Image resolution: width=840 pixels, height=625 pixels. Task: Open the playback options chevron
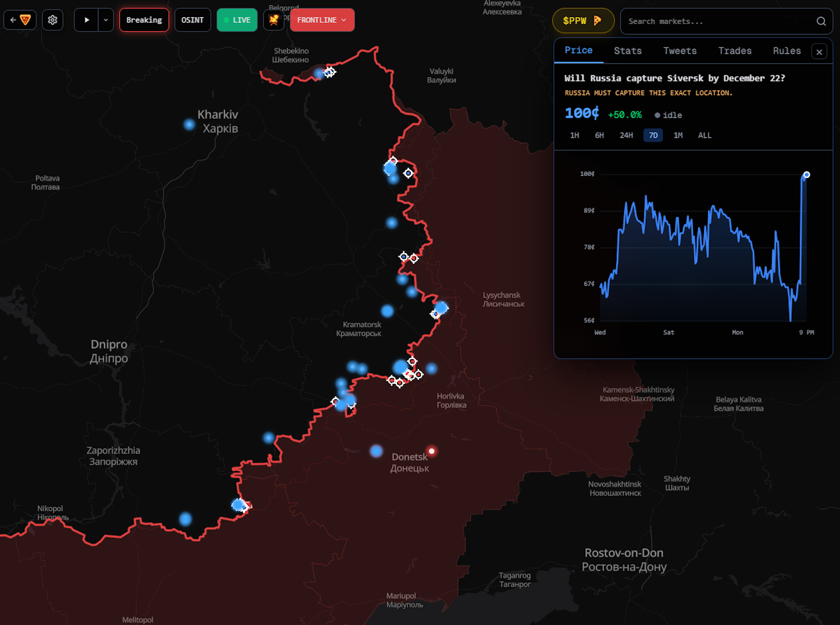coord(106,20)
